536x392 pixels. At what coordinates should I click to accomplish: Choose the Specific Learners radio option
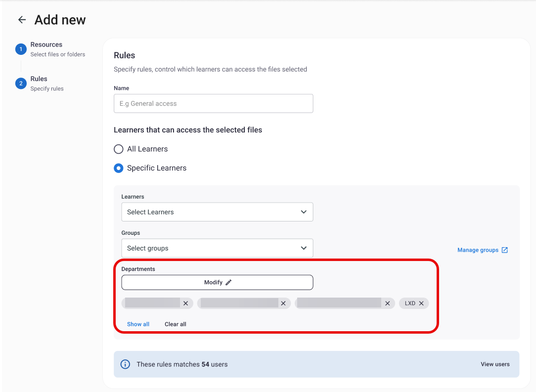pos(119,168)
